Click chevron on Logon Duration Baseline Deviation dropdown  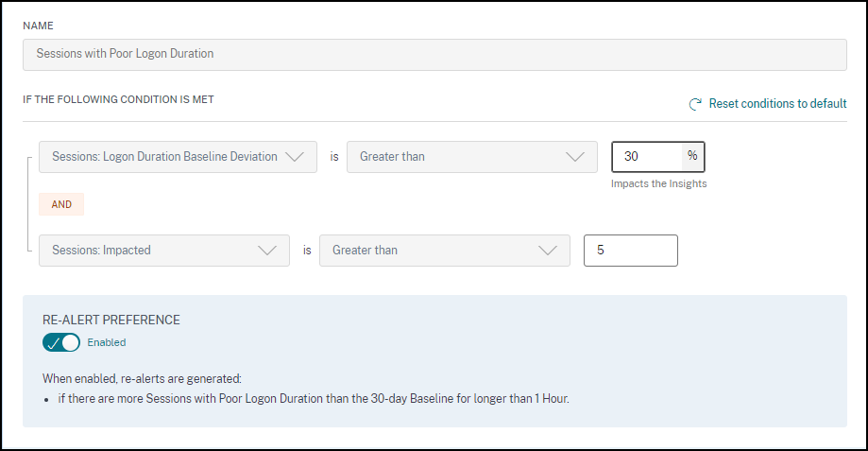(x=294, y=157)
